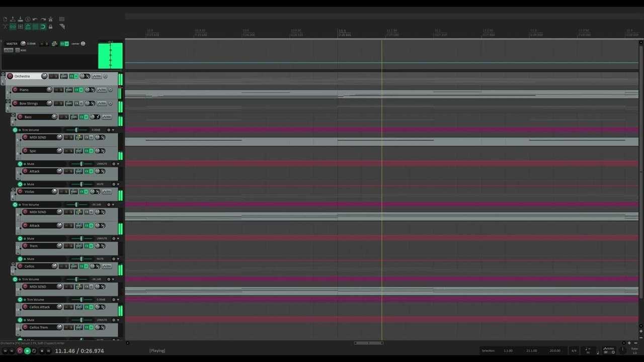Arm record on Spic track

pyautogui.click(x=25, y=151)
